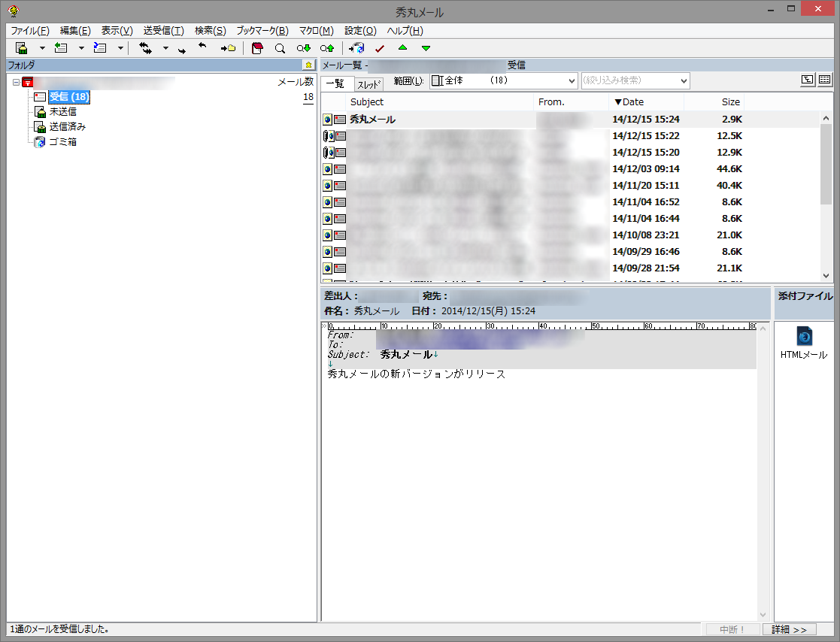Click the message body text line
The height and width of the screenshot is (642, 840).
tap(417, 374)
